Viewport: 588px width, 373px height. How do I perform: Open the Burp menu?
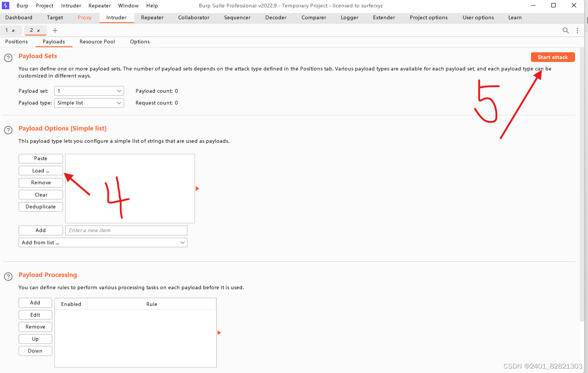point(22,6)
